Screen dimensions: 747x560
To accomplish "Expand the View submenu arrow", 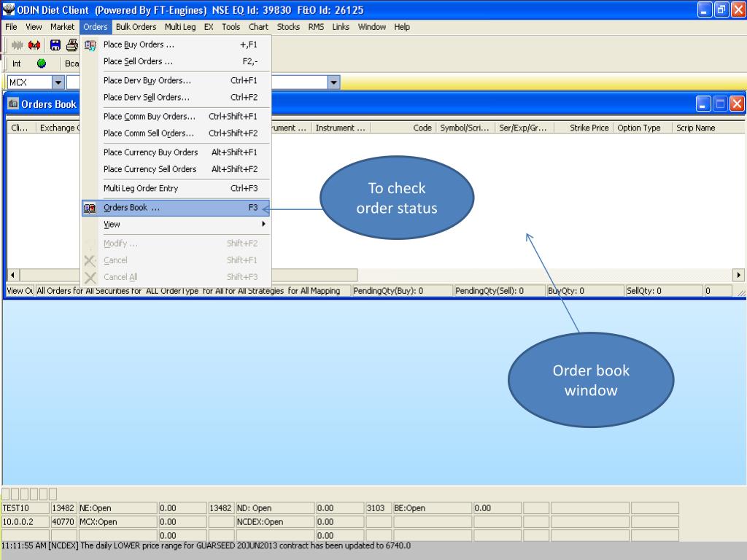I will coord(263,224).
